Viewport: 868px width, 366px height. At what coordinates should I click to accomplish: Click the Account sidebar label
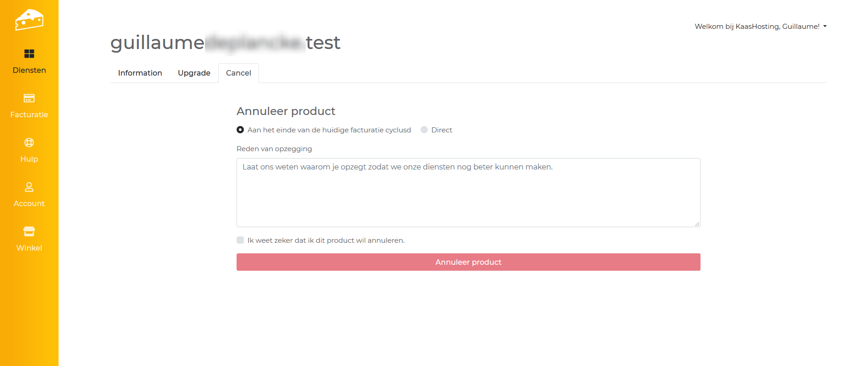[x=29, y=203]
